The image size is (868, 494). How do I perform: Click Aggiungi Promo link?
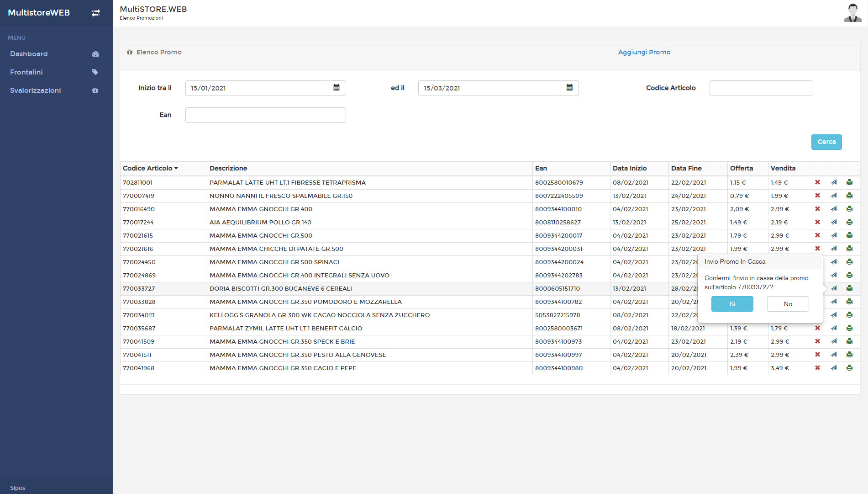644,52
